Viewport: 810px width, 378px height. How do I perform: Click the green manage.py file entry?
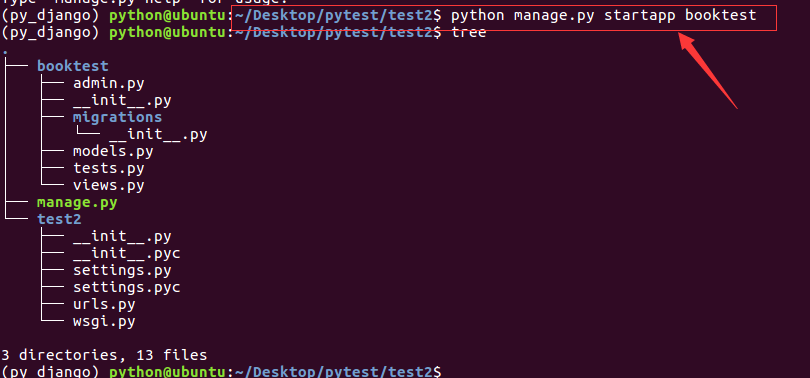pyautogui.click(x=77, y=202)
